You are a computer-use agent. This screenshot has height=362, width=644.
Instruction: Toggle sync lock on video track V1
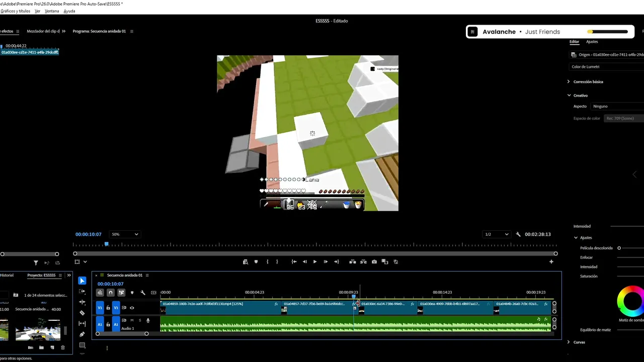[x=124, y=308]
